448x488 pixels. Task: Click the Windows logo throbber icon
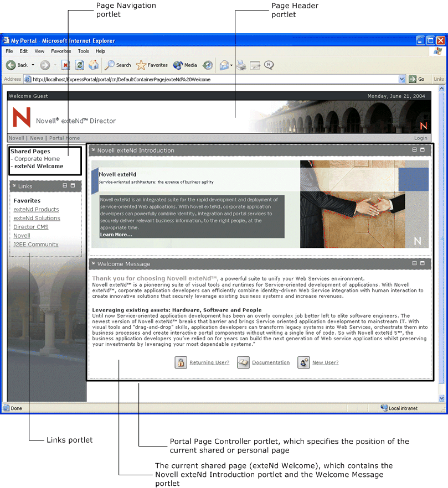coord(437,51)
